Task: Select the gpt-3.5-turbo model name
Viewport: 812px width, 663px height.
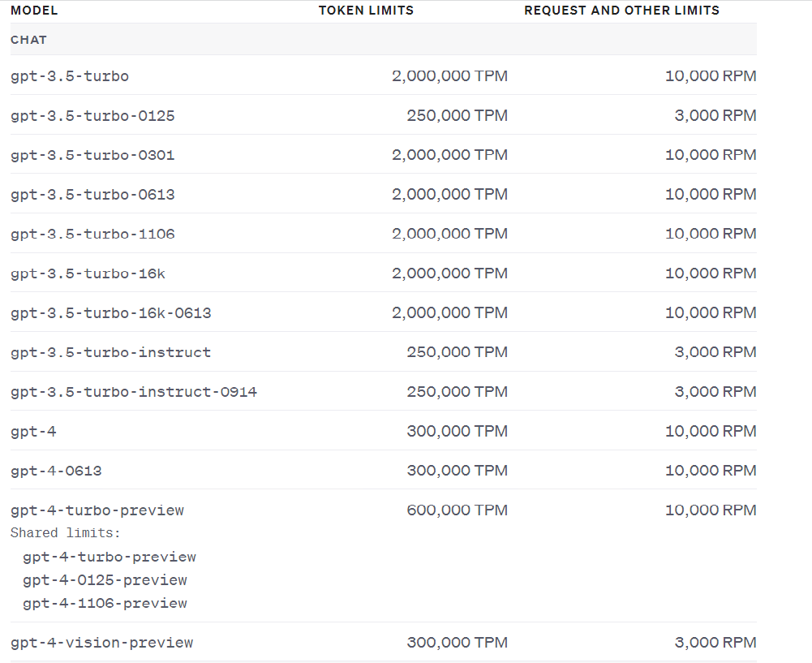Action: coord(70,76)
